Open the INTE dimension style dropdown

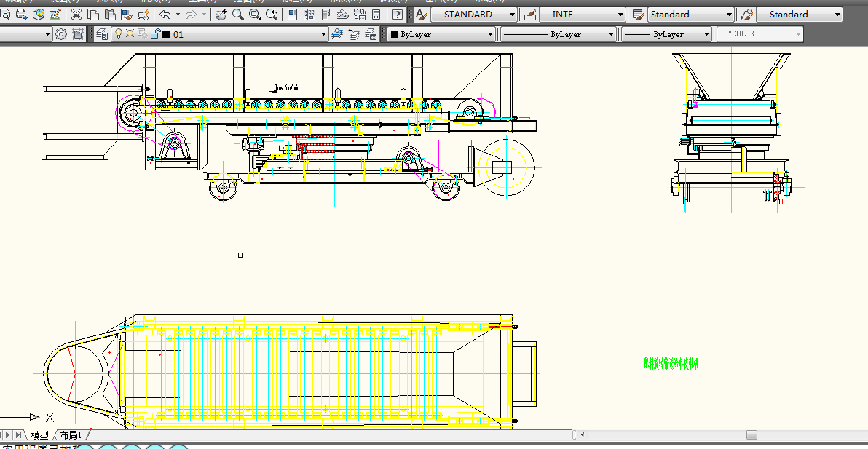point(621,15)
